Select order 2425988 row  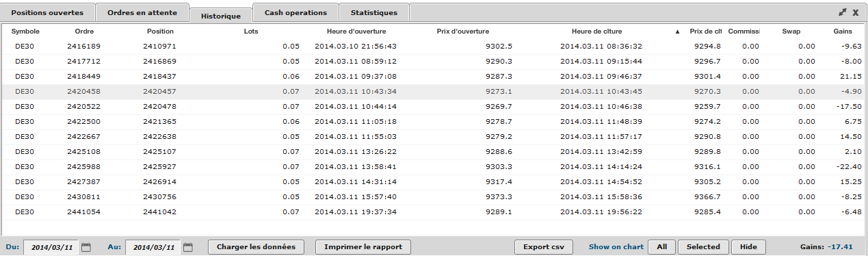pyautogui.click(x=434, y=167)
